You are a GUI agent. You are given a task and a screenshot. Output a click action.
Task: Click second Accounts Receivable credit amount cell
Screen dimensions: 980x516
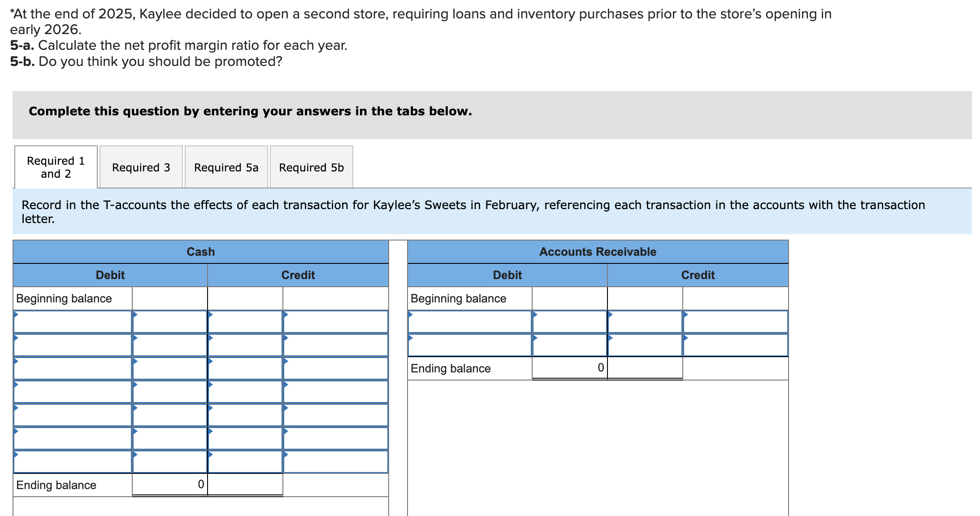point(645,345)
